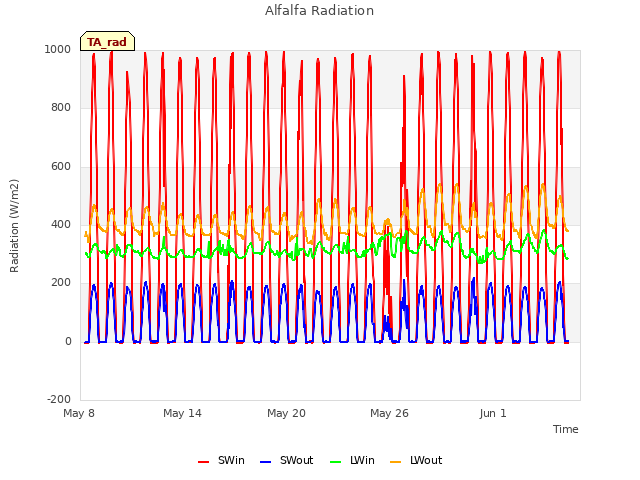Click the red SWin legend color marker
Screen dimensions: 640x480
coord(204,462)
